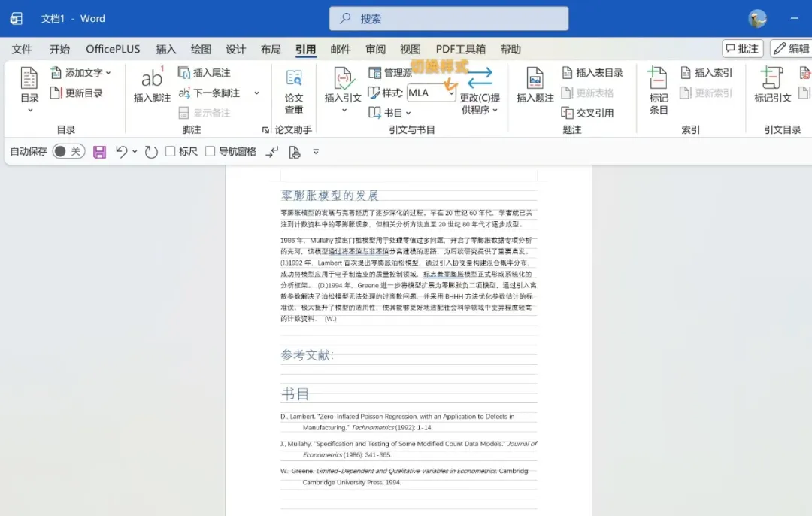
Task: Undo the last action
Action: coord(121,152)
